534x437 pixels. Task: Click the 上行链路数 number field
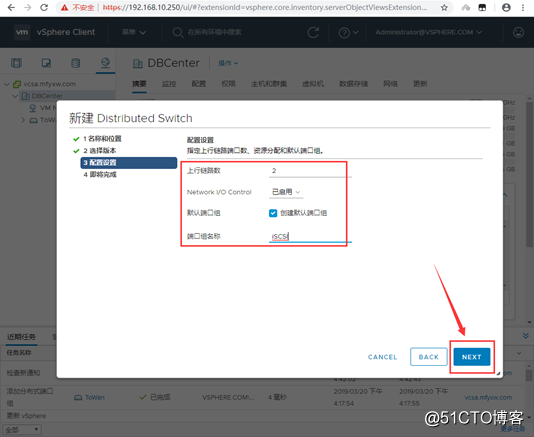pos(310,171)
